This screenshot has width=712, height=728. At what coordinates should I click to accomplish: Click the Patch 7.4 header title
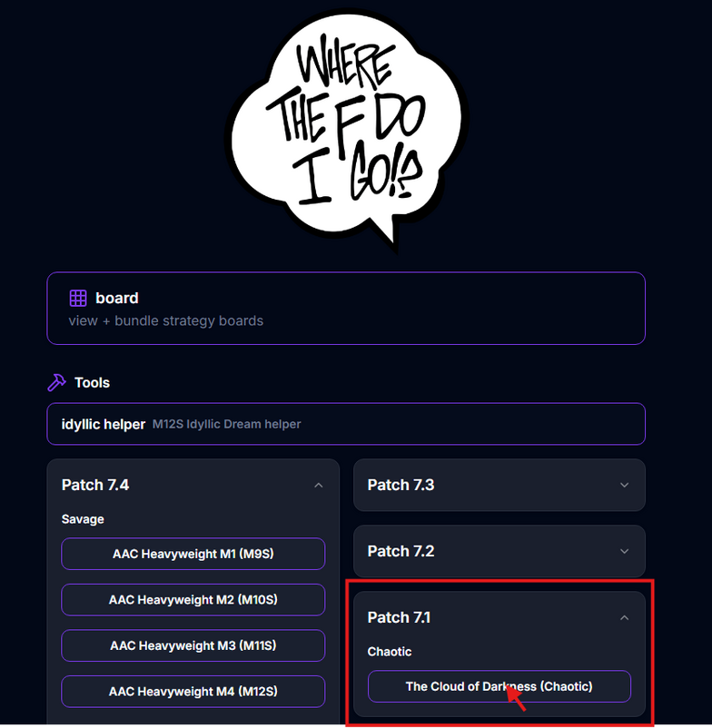pos(95,485)
